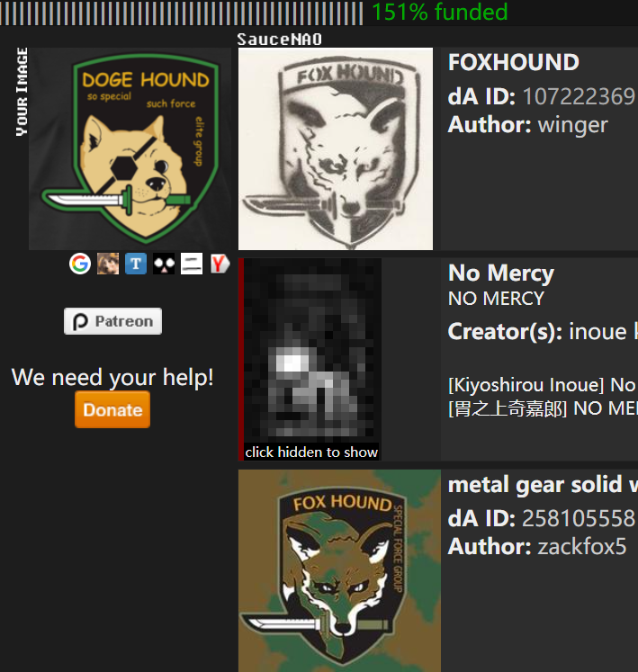Click the Patreon button
The image size is (638, 672).
pyautogui.click(x=112, y=321)
